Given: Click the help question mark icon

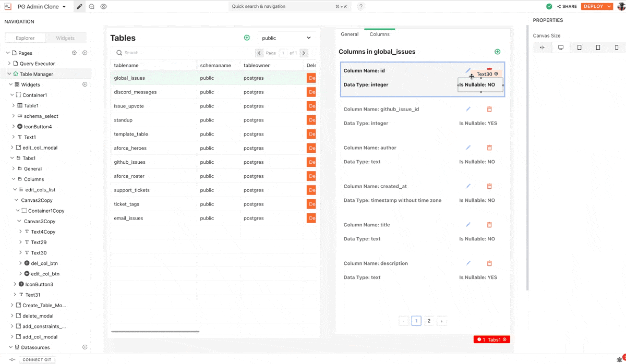Looking at the screenshot, I should (360, 7).
